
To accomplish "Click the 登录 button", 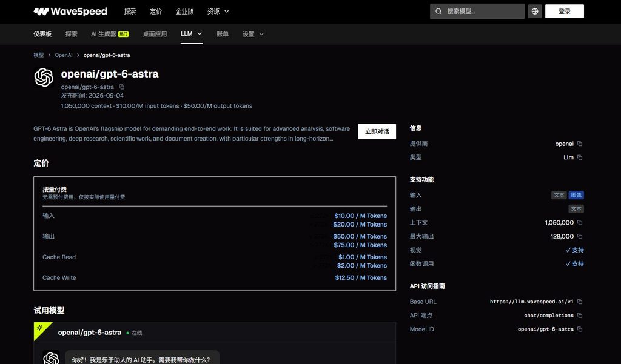I will coord(565,12).
